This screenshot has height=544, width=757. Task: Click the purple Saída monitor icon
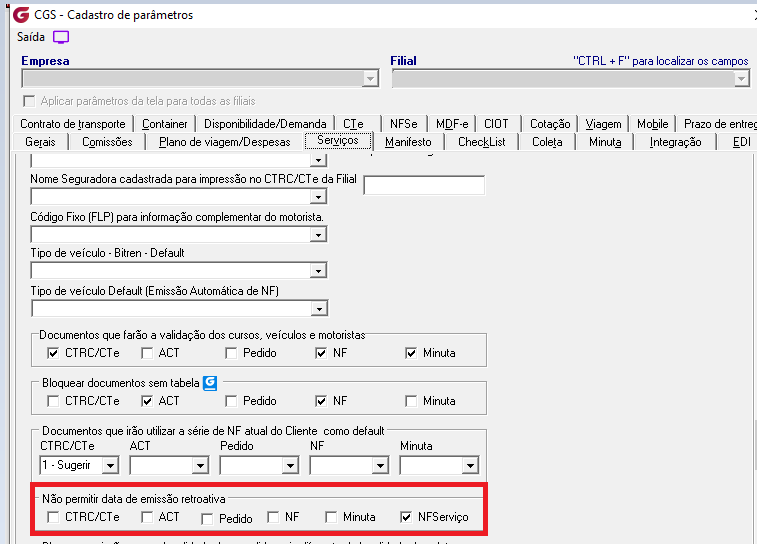pos(61,37)
